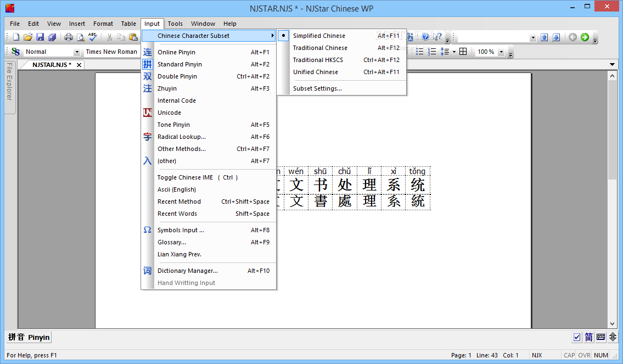Click the Times New Roman font box

[x=111, y=52]
